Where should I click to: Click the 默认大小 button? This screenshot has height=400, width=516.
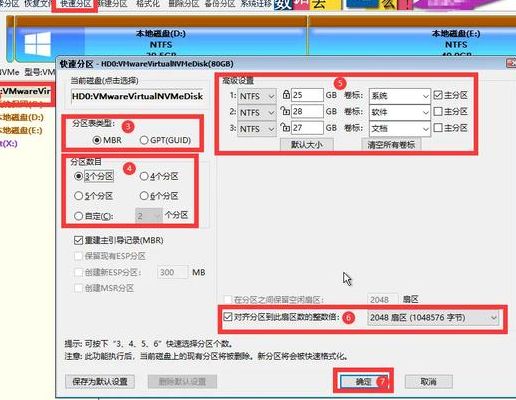pos(307,145)
